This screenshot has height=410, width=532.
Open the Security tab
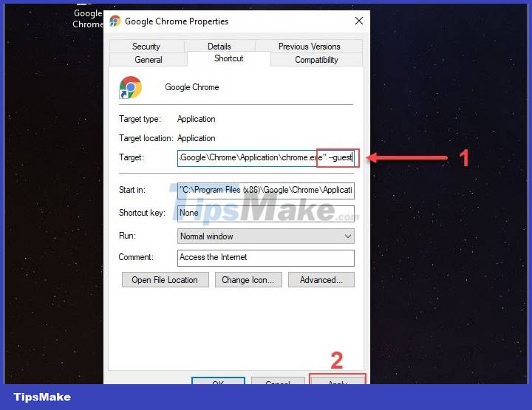click(x=146, y=47)
